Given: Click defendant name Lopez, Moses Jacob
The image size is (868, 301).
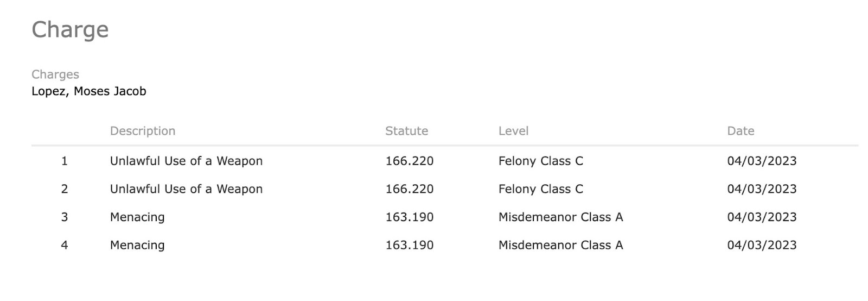Looking at the screenshot, I should (89, 91).
